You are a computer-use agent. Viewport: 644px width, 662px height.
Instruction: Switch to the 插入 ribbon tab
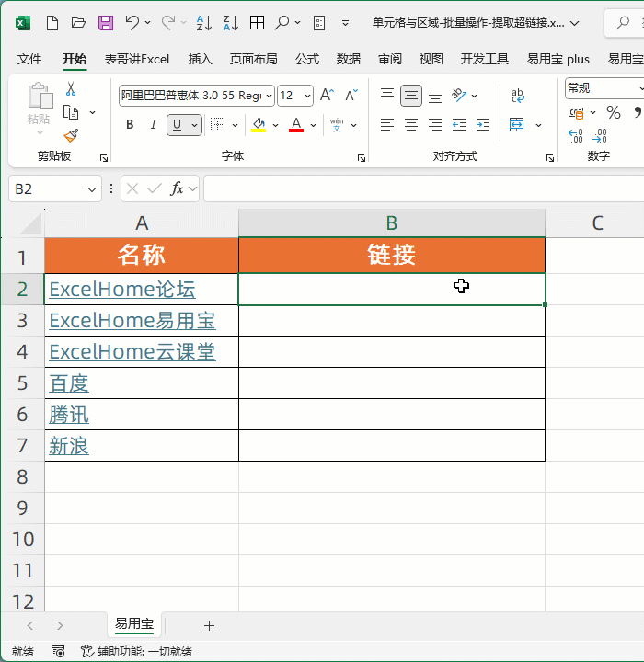pos(200,59)
